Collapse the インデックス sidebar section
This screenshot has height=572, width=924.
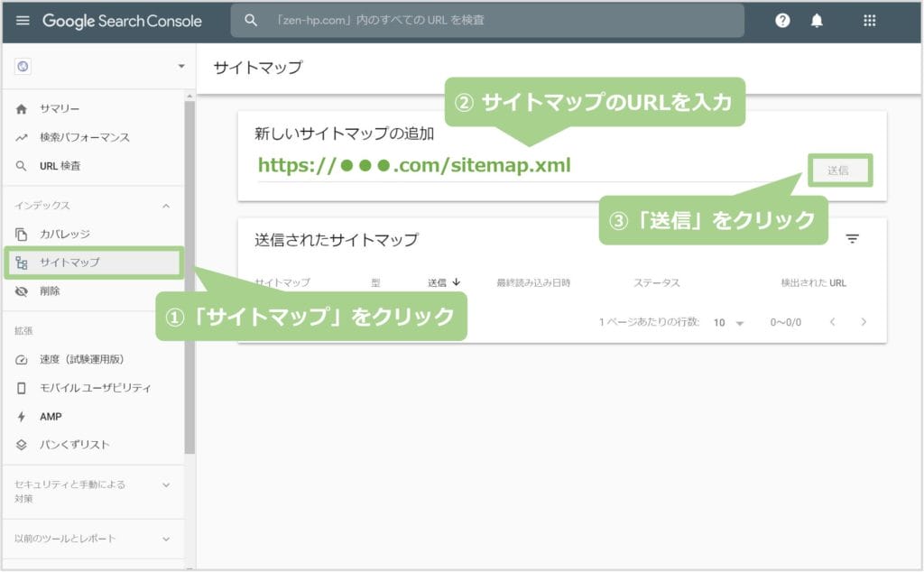(x=165, y=205)
